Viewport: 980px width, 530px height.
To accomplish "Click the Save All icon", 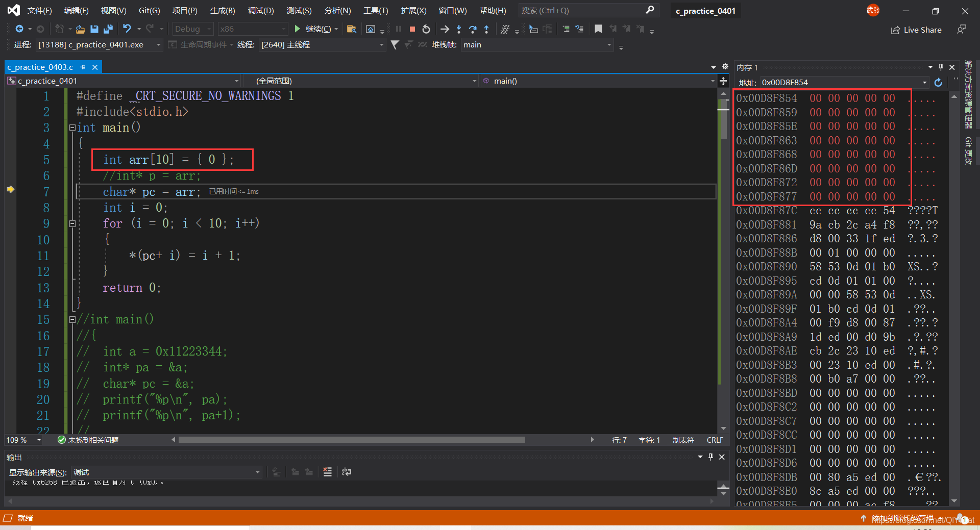I will (x=108, y=29).
